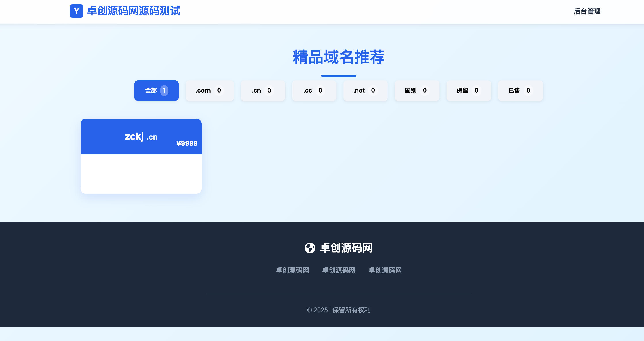The height and width of the screenshot is (341, 644).
Task: Show 已售 sold domains
Action: tap(520, 91)
